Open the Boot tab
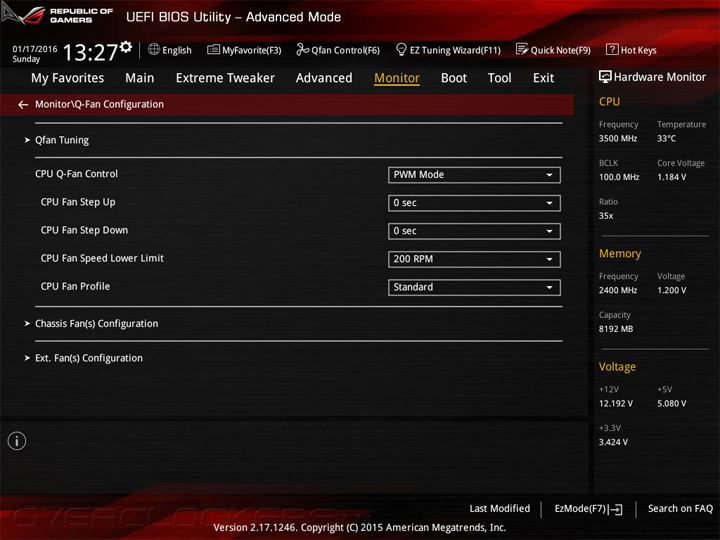 [454, 78]
